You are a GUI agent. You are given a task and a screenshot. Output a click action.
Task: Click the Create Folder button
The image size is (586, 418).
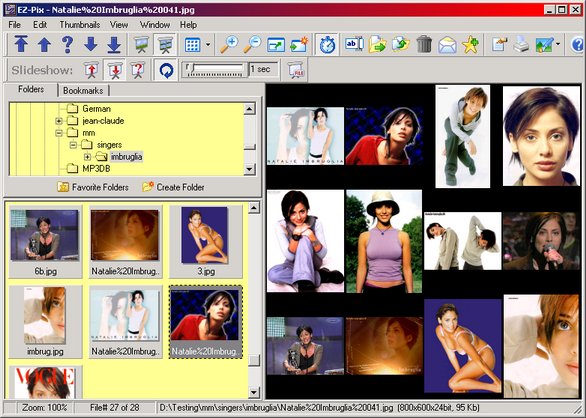(173, 187)
